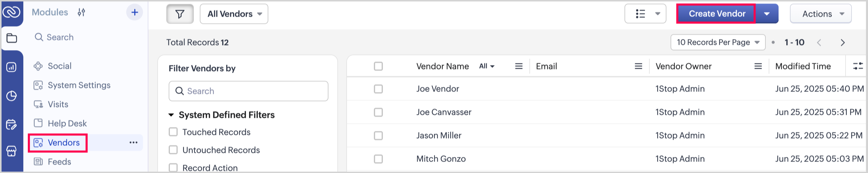Click the filter funnel icon
868x173 pixels.
(180, 14)
